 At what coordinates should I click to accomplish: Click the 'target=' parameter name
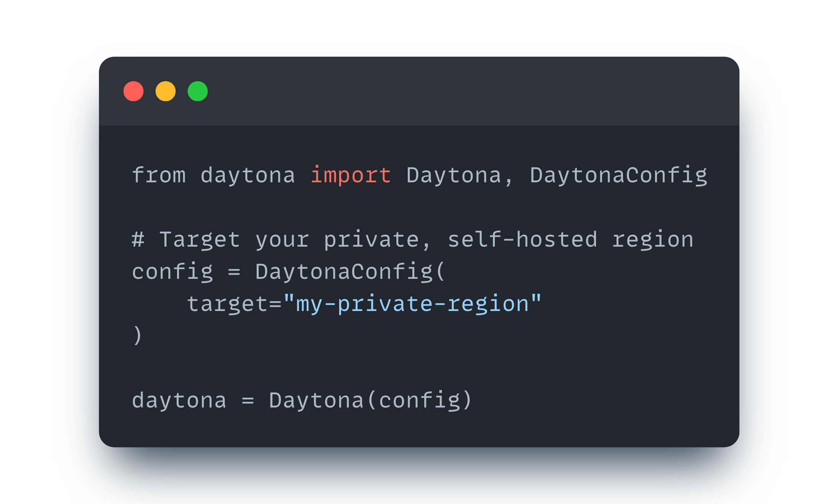234,304
